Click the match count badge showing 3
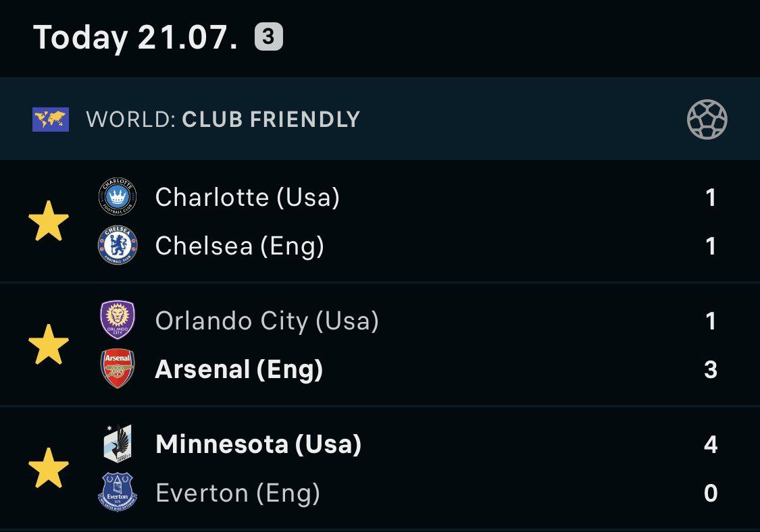Viewport: 760px width, 532px height. [268, 37]
